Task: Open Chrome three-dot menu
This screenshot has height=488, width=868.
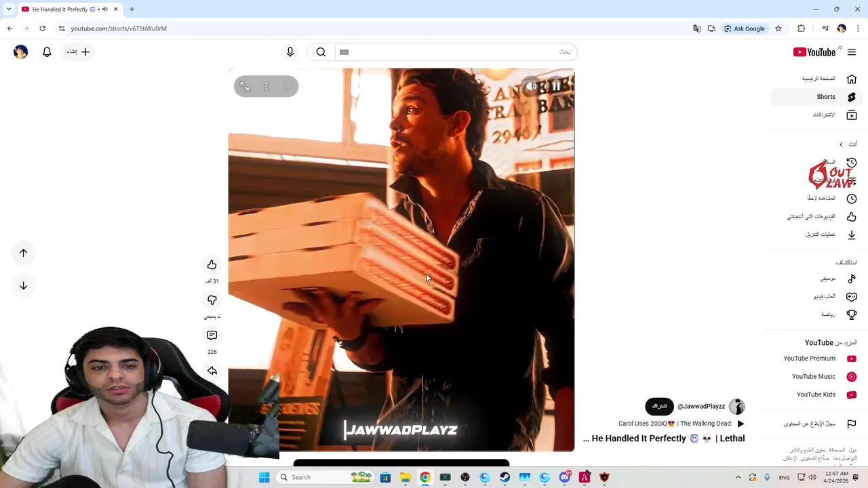Action: (x=858, y=28)
